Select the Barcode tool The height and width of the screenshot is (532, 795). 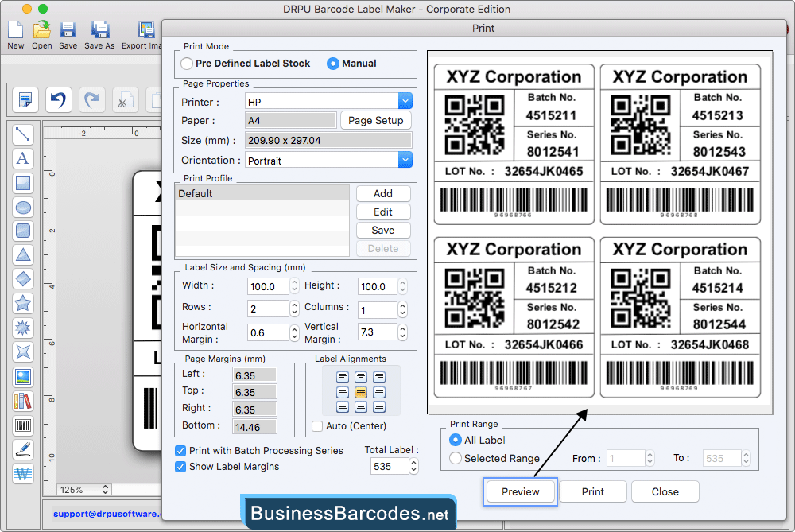click(23, 425)
